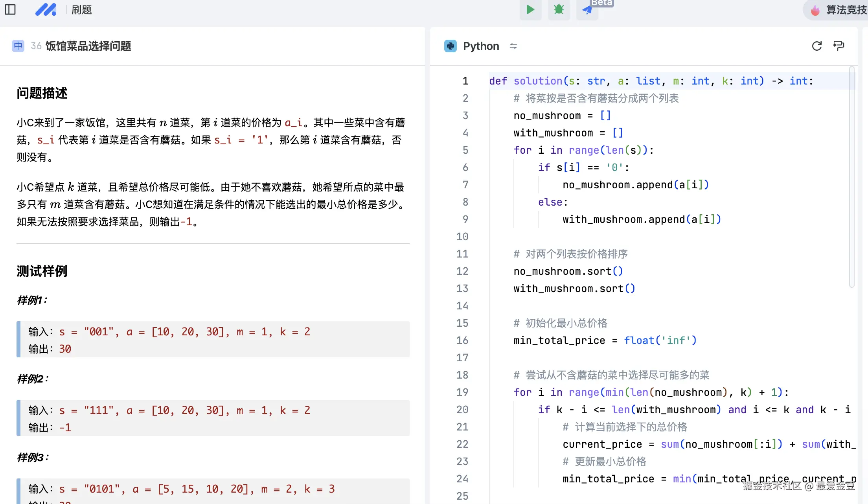The width and height of the screenshot is (868, 504).
Task: Open debug mode via the bug icon
Action: coord(559,10)
